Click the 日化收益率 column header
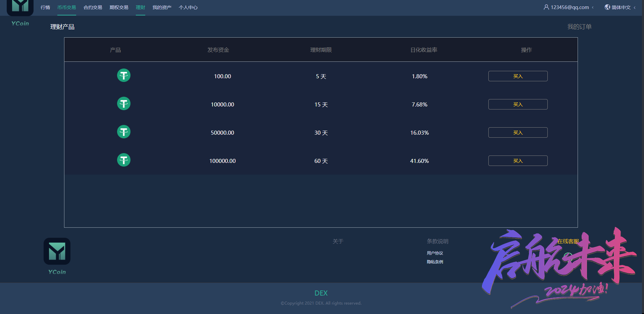 [424, 50]
